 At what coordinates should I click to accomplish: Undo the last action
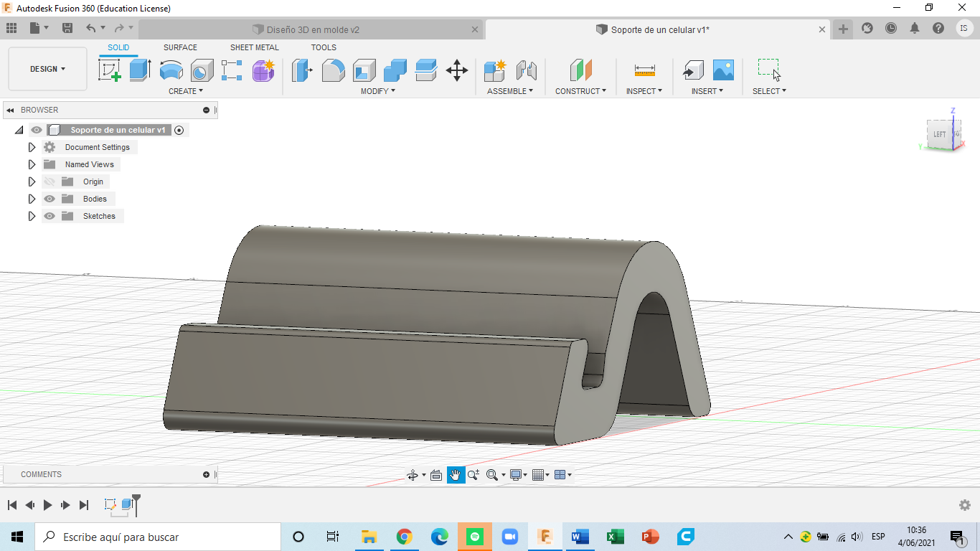90,28
